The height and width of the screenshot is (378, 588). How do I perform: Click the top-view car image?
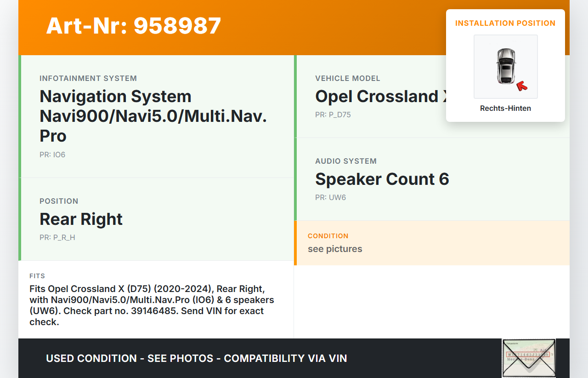tap(505, 66)
